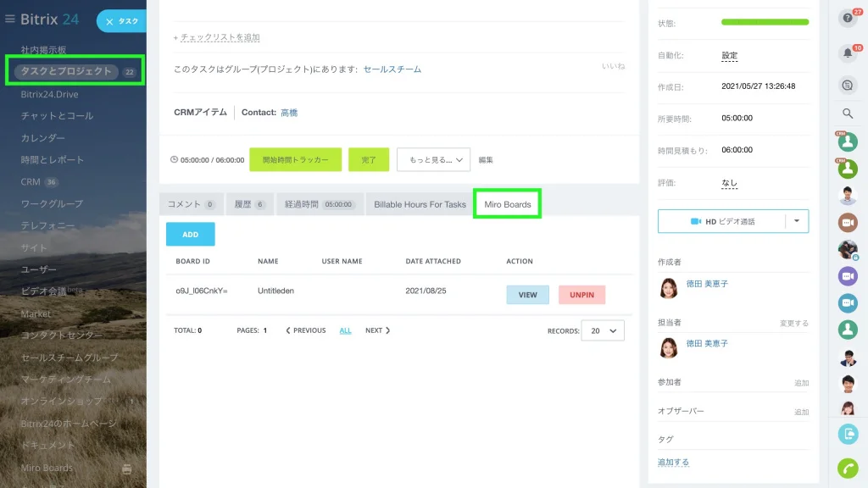Viewport: 868px width, 488px height.
Task: Click 追加 next to 参加者
Action: (802, 383)
